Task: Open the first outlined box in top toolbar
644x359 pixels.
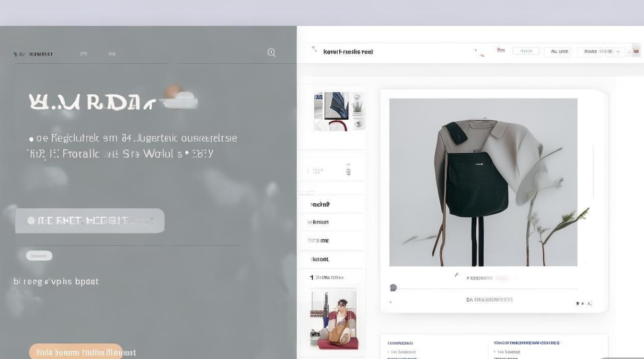Action: point(526,51)
